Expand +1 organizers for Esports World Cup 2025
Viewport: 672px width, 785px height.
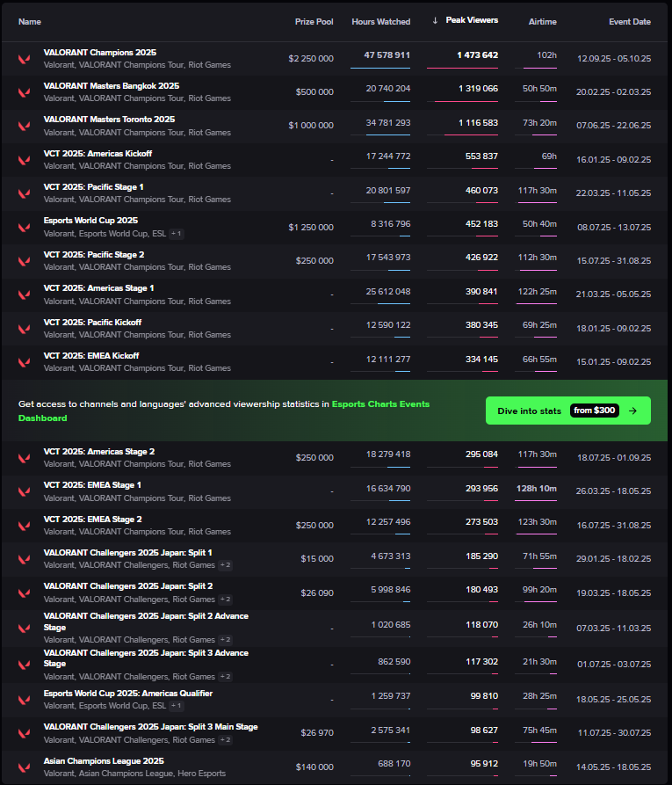coord(177,234)
